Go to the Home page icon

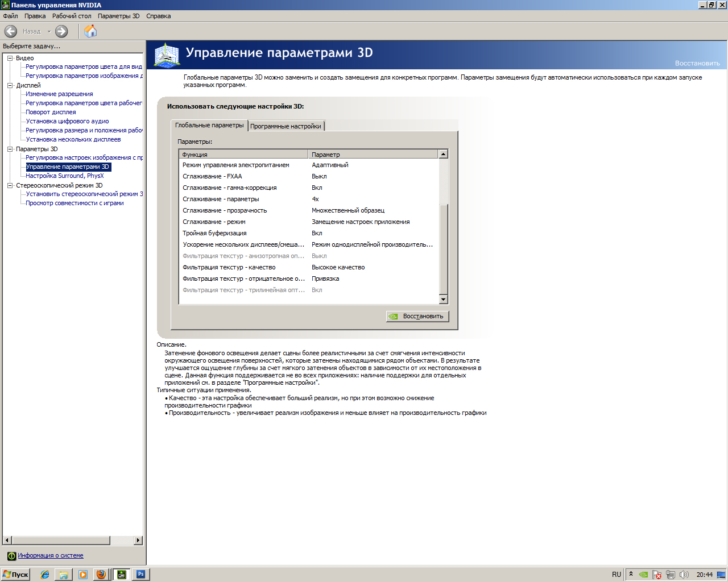90,31
